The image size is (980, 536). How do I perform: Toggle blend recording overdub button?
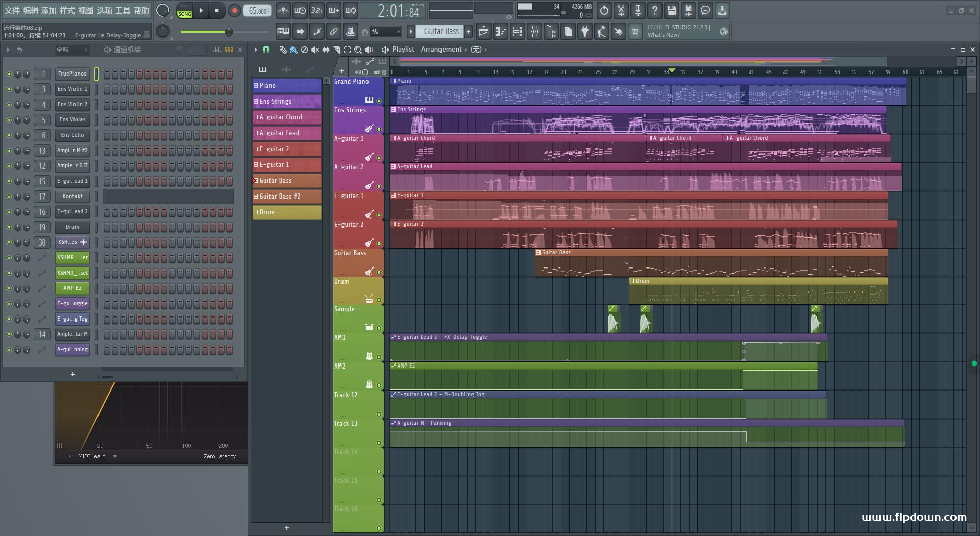click(334, 10)
